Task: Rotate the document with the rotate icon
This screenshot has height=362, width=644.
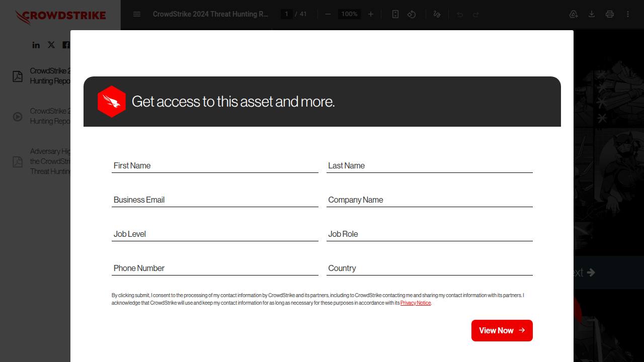Action: coord(412,14)
